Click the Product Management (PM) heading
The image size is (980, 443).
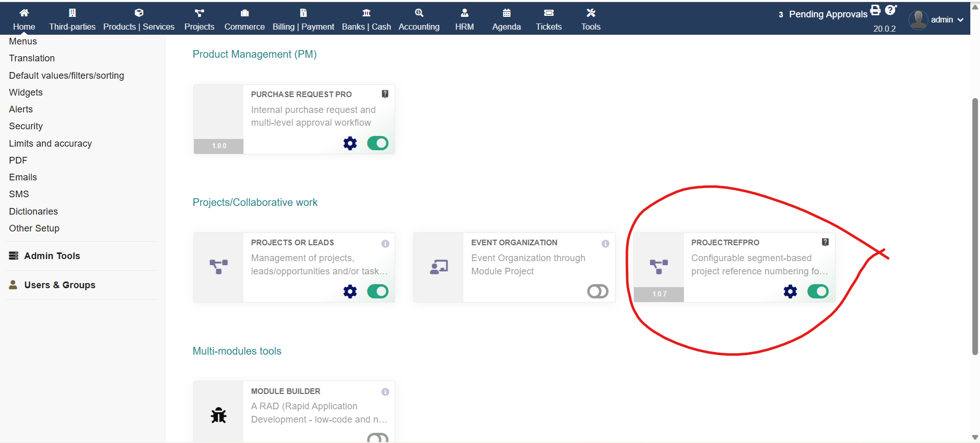click(x=255, y=54)
